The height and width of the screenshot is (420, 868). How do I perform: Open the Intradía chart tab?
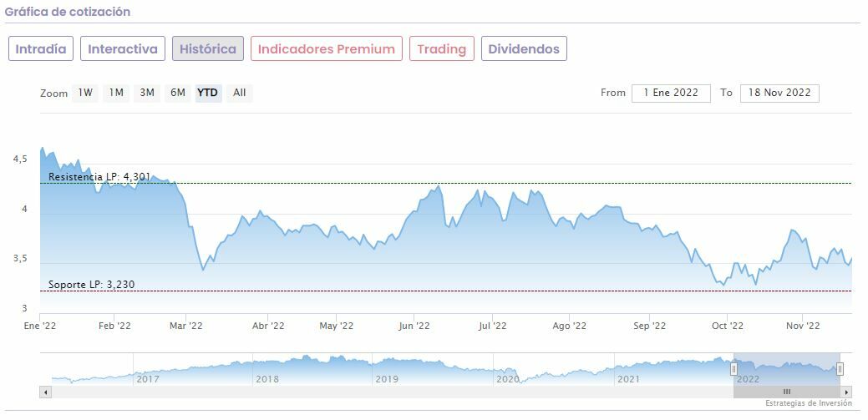coord(41,48)
